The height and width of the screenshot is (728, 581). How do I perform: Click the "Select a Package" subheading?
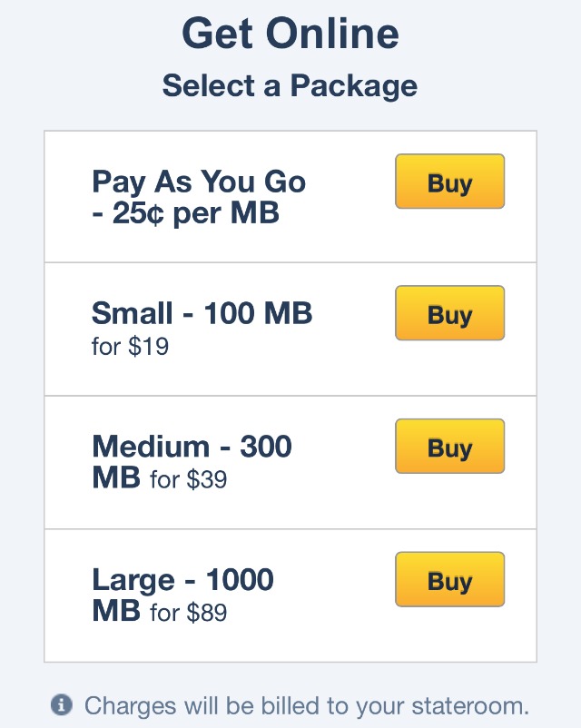tap(290, 86)
